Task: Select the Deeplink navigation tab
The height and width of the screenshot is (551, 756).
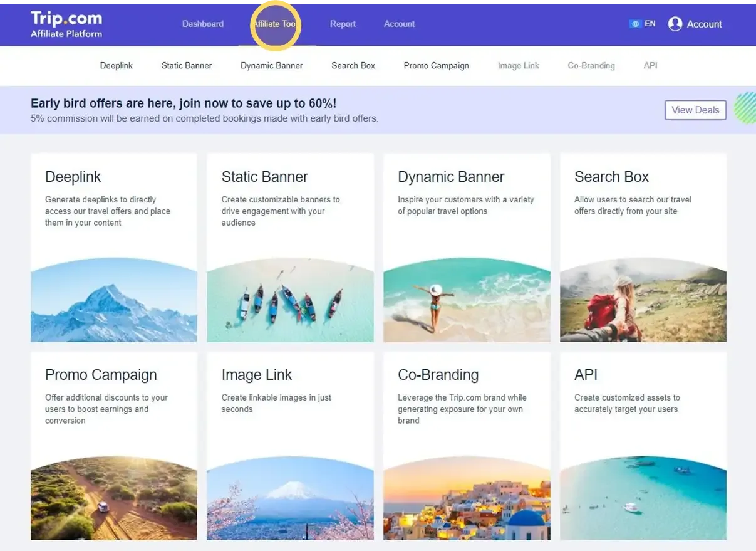Action: click(116, 65)
